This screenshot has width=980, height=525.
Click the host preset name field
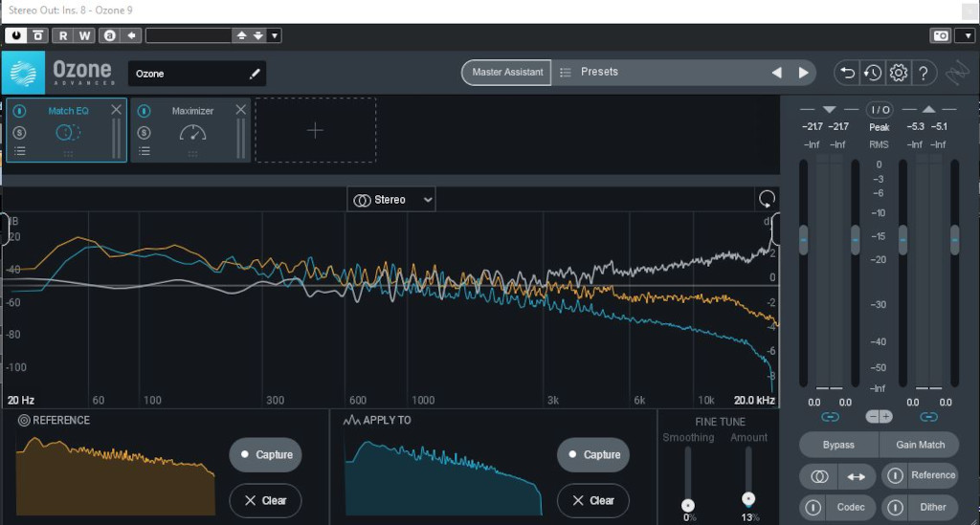point(189,35)
